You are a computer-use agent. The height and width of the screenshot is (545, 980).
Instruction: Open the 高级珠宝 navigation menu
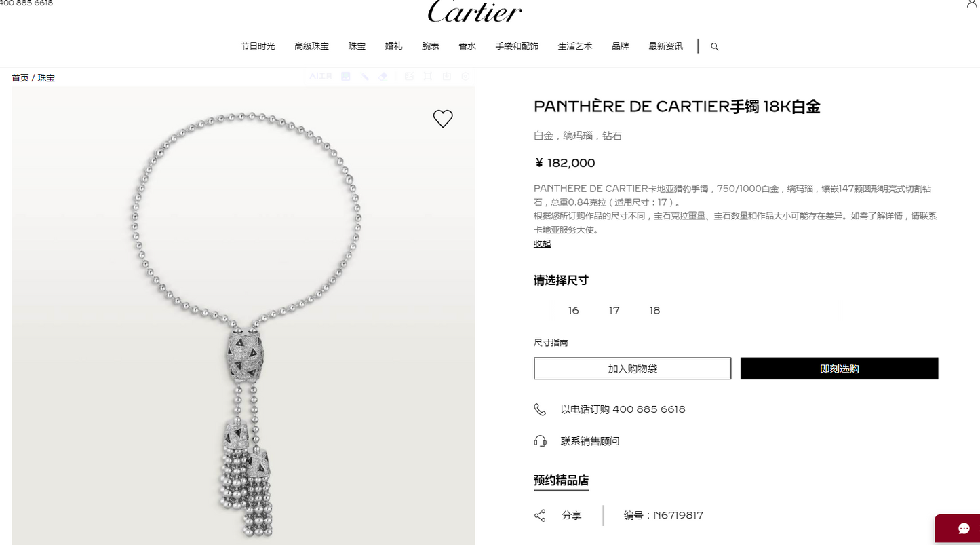312,46
